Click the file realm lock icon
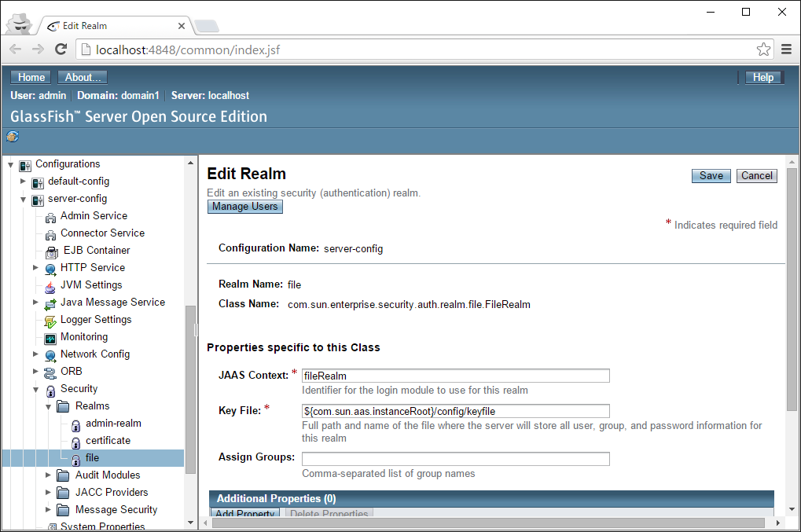This screenshot has height=532, width=801. pos(75,460)
